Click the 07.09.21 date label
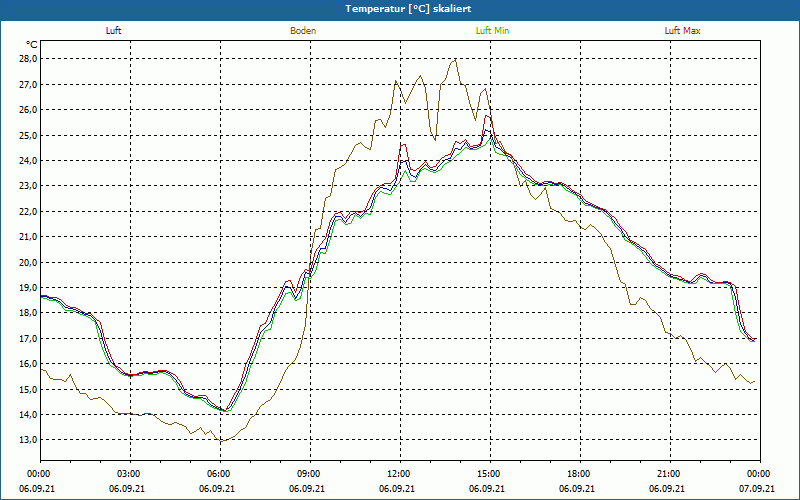 point(757,489)
